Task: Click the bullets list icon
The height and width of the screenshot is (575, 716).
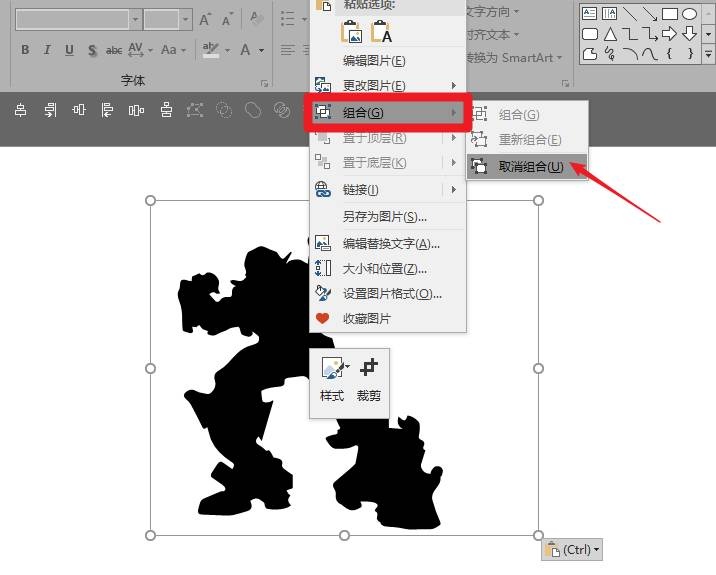Action: click(x=288, y=19)
